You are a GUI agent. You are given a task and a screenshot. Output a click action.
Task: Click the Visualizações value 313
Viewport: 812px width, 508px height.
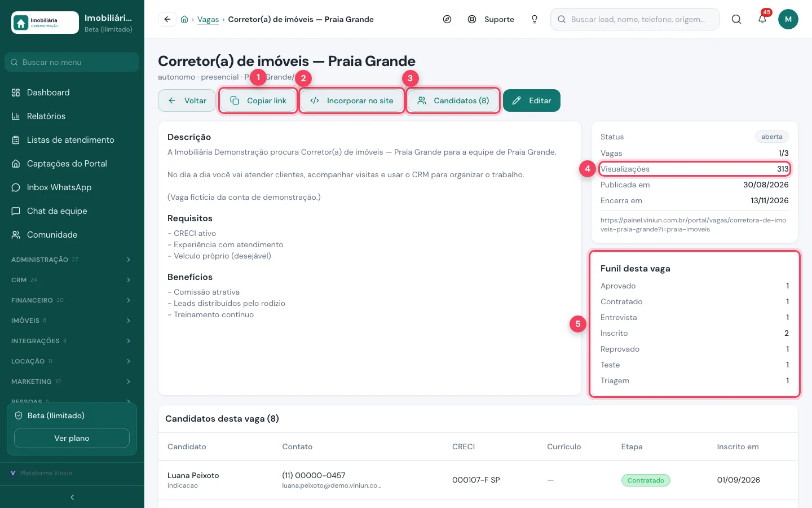[783, 169]
